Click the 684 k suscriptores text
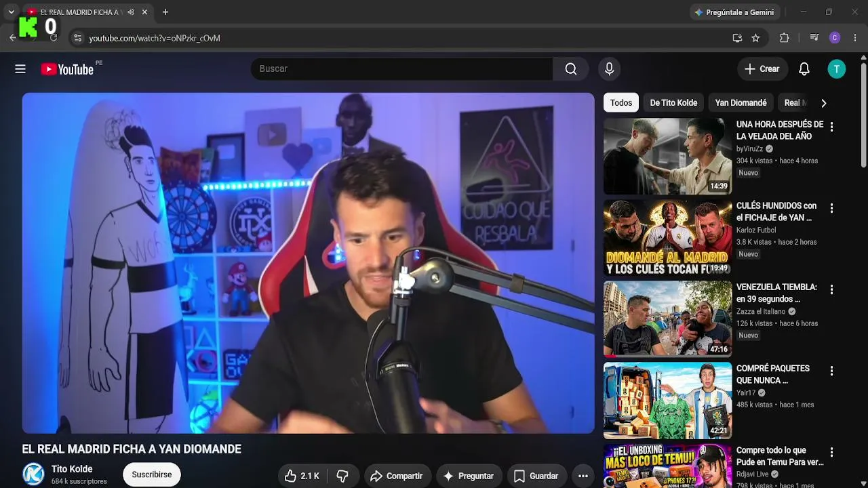The width and height of the screenshot is (868, 488). (x=79, y=481)
